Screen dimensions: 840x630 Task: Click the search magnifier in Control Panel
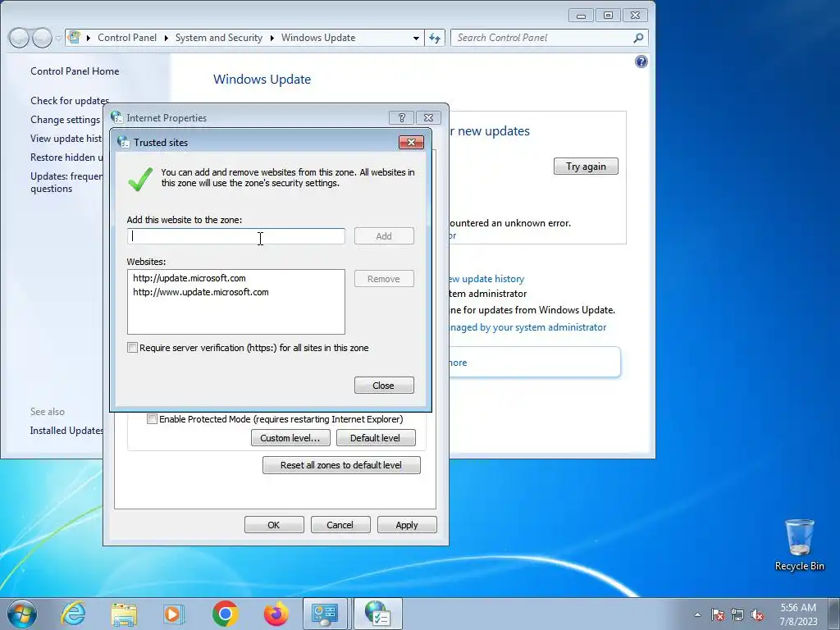[x=638, y=38]
